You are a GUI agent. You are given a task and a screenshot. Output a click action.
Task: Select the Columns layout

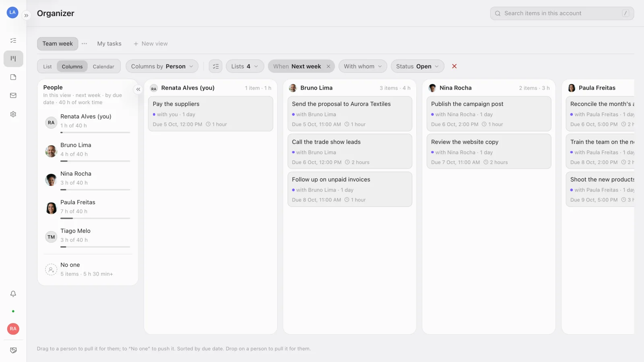point(72,67)
